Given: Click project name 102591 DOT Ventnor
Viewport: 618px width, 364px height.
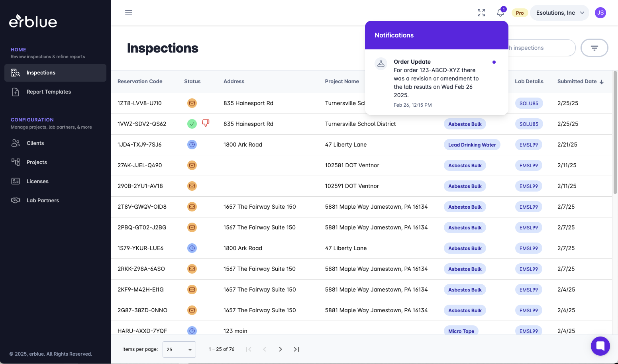Looking at the screenshot, I should tap(352, 186).
